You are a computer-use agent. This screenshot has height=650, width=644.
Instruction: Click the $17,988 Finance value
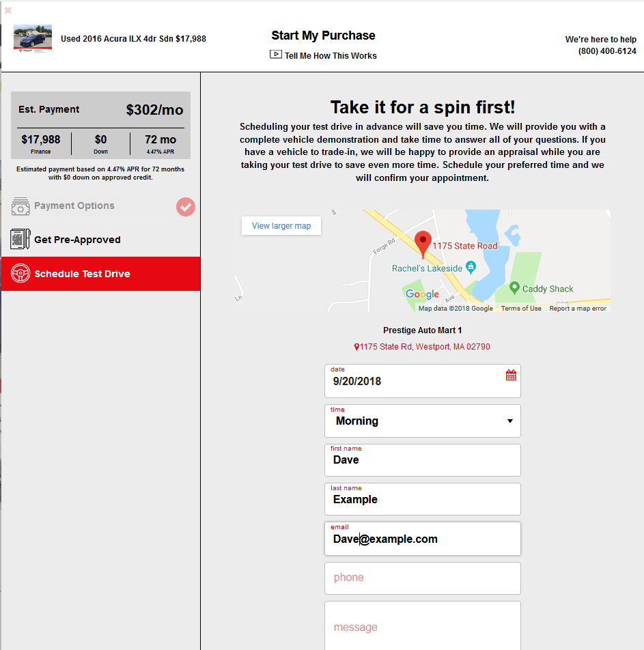click(x=41, y=139)
